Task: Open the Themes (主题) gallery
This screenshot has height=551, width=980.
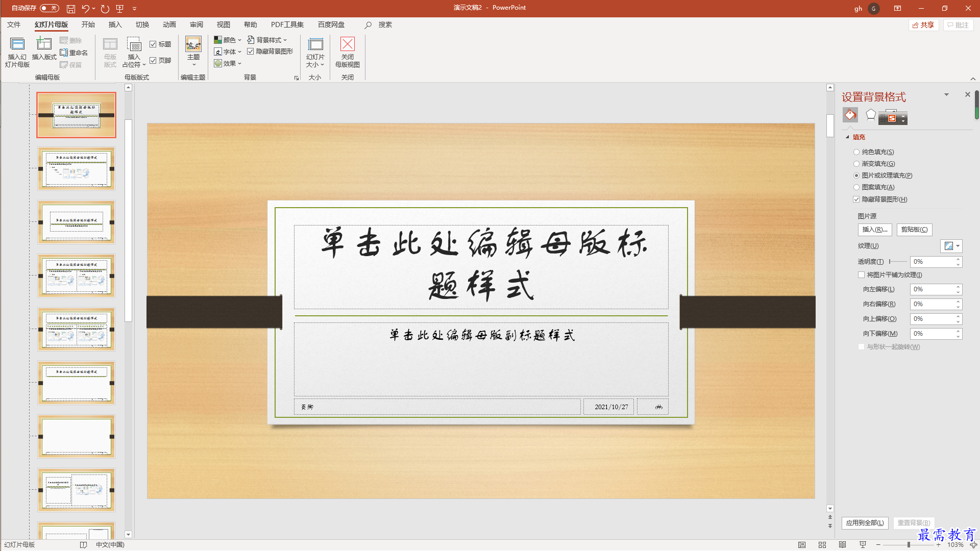Action: pyautogui.click(x=193, y=51)
